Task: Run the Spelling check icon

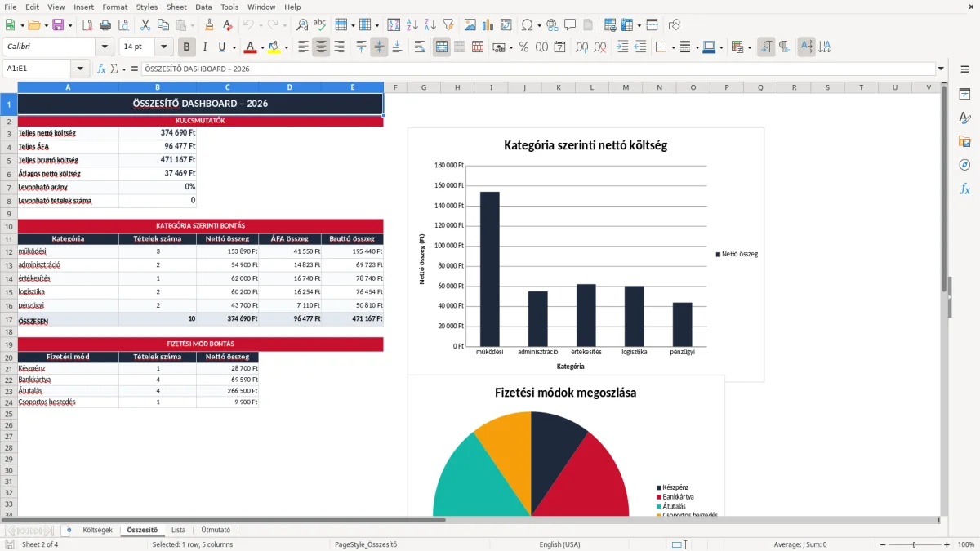Action: point(319,25)
